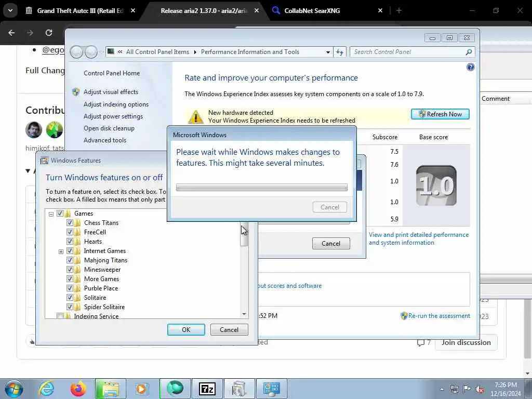Click the 1.0 base score badge

click(436, 185)
